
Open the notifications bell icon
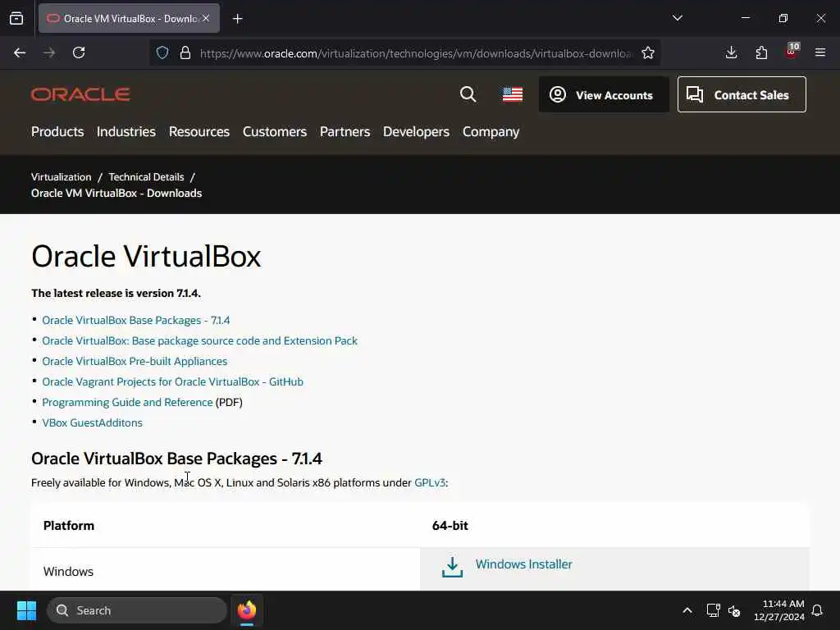(x=817, y=610)
